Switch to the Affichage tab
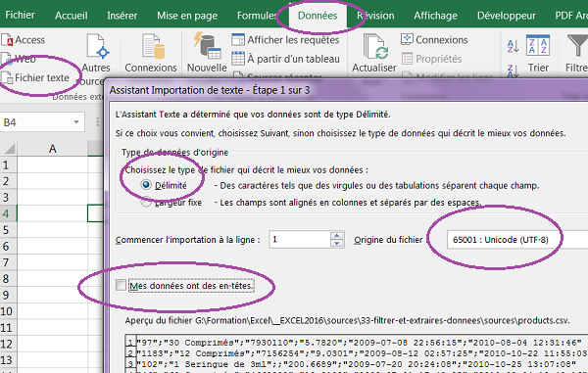588x373 pixels. 435,16
